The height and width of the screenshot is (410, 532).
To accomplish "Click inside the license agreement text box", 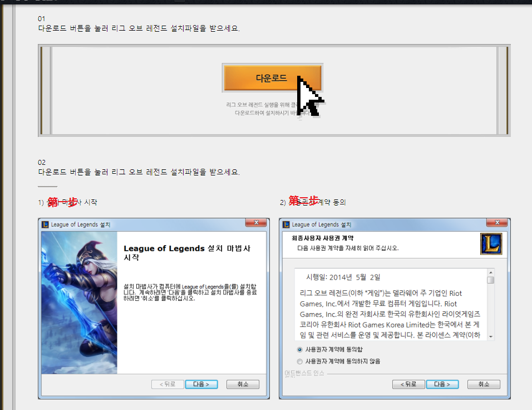I will pyautogui.click(x=390, y=306).
